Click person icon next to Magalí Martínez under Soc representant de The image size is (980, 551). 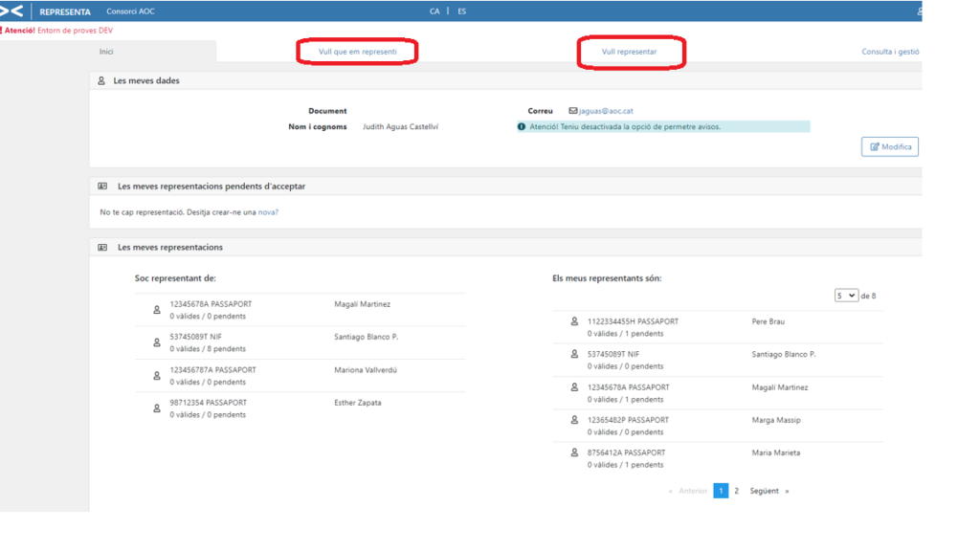tap(157, 310)
